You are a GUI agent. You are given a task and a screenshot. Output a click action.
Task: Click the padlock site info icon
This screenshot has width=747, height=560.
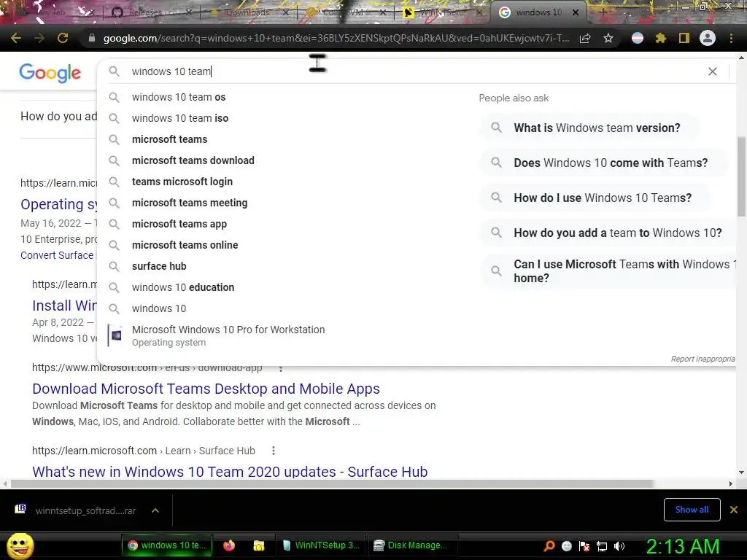92,38
